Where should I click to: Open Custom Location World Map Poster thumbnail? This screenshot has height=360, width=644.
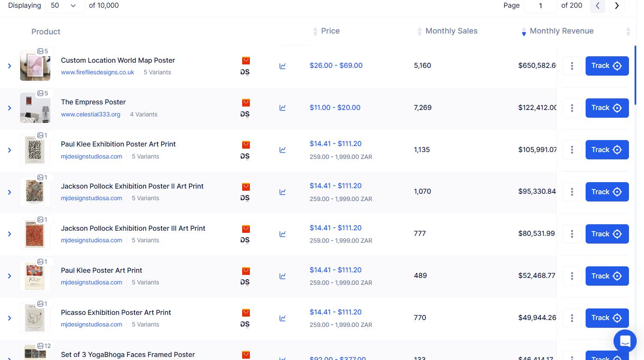pyautogui.click(x=35, y=66)
